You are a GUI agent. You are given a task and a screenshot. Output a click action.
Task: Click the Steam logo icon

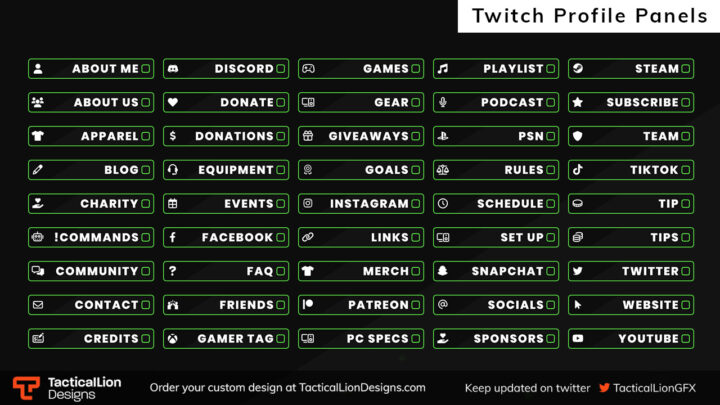tap(578, 68)
